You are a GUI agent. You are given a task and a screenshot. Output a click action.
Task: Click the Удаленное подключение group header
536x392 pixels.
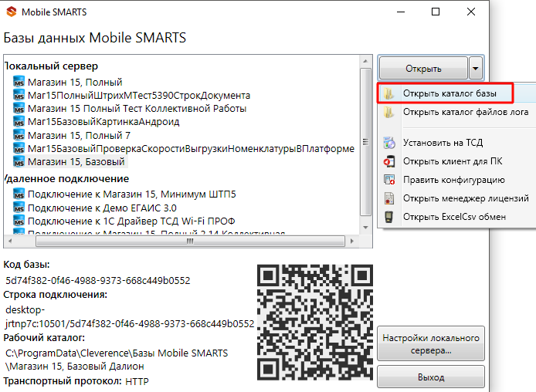[x=66, y=178]
